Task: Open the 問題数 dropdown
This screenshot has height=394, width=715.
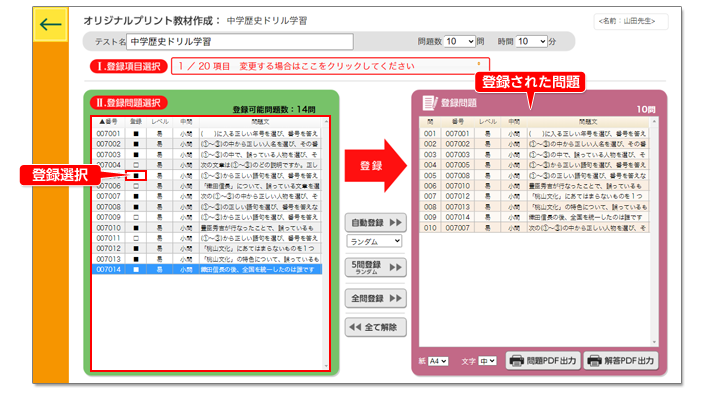Action: (x=460, y=41)
